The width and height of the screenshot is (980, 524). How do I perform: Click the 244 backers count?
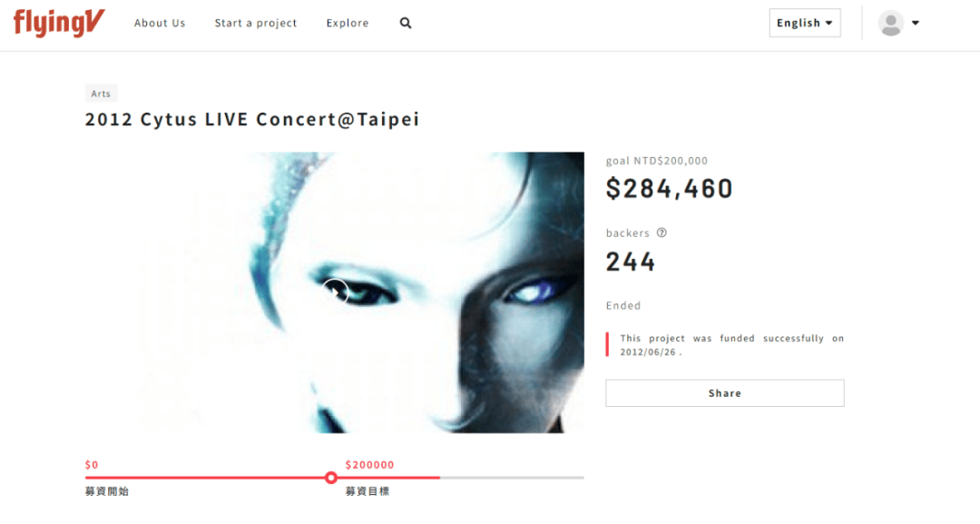(630, 262)
